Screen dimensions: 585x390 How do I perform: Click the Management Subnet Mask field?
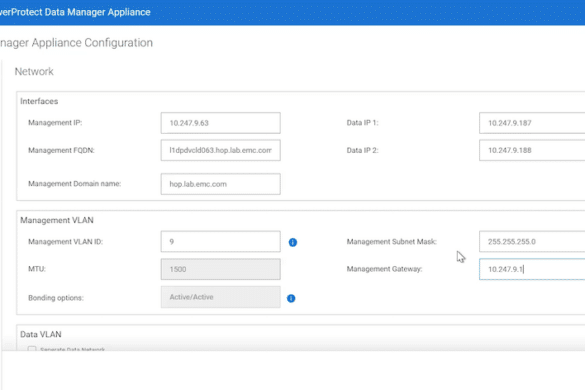(532, 241)
